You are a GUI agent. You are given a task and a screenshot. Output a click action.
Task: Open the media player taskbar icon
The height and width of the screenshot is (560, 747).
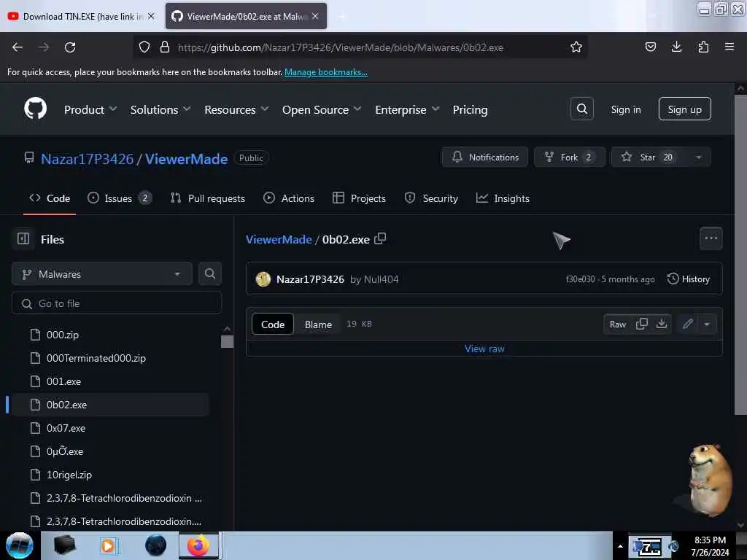point(108,545)
